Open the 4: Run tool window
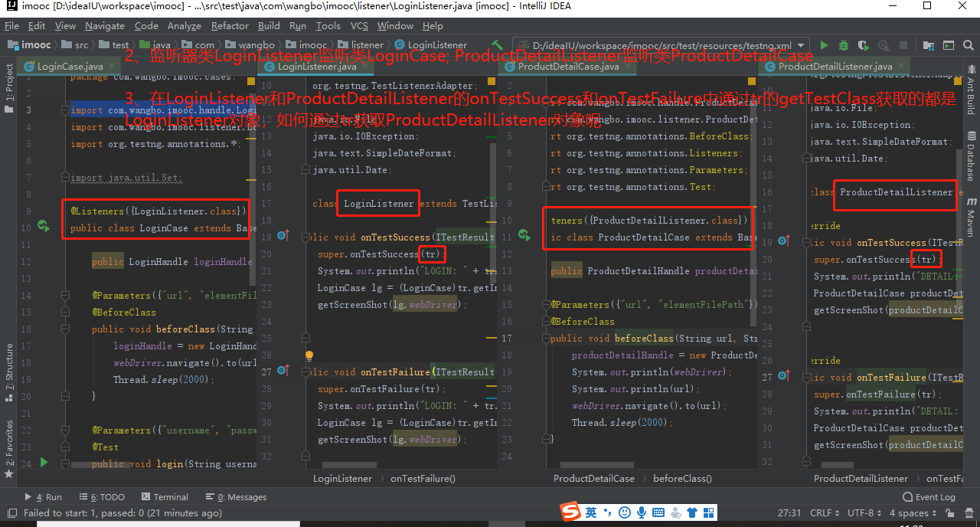This screenshot has height=527, width=980. tap(44, 497)
